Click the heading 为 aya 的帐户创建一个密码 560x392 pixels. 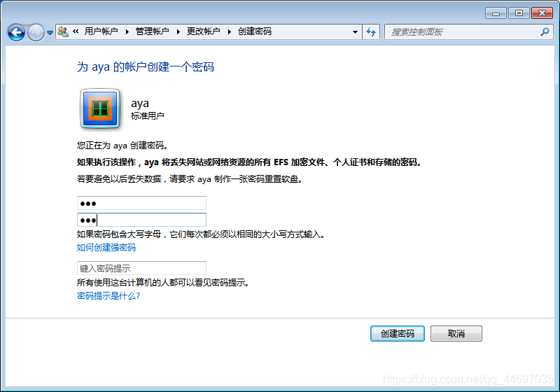point(146,67)
